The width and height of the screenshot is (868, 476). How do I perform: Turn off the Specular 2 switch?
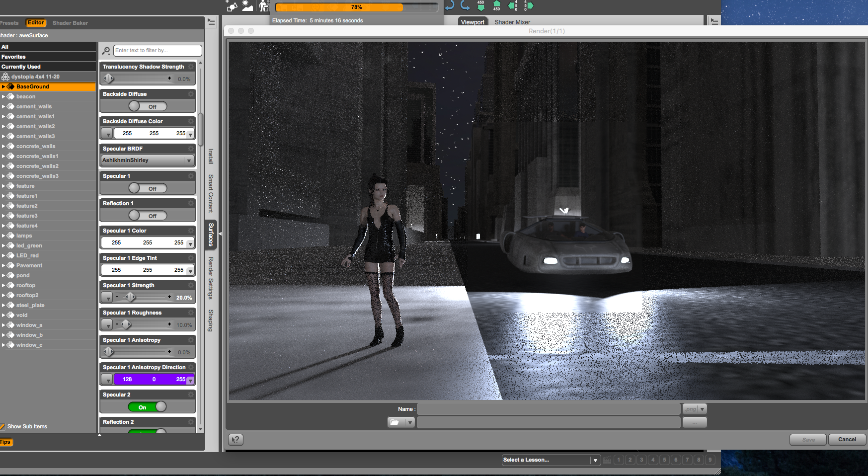pos(148,407)
